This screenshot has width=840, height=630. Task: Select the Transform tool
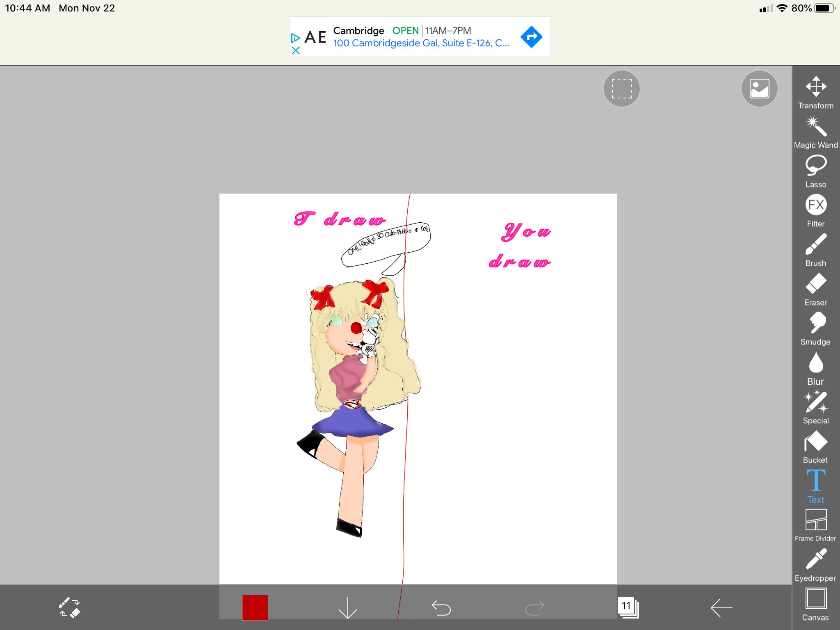(815, 87)
